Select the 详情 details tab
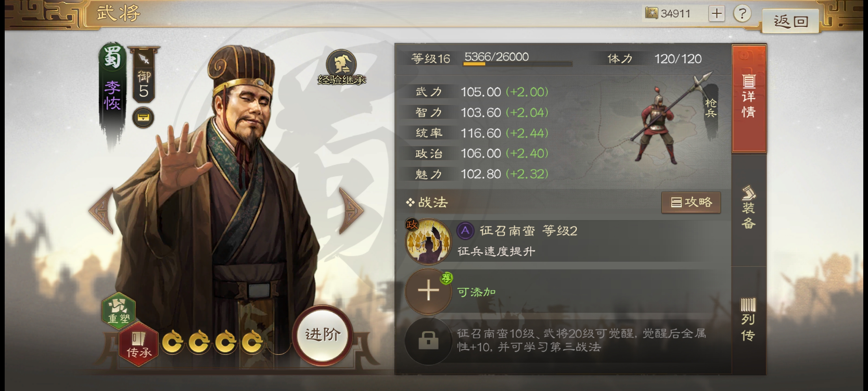 point(749,98)
